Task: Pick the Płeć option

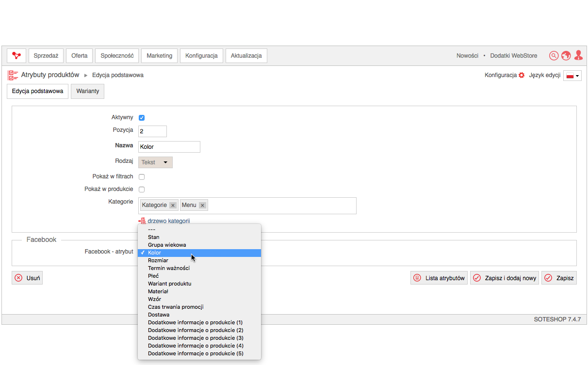Action: click(x=199, y=276)
